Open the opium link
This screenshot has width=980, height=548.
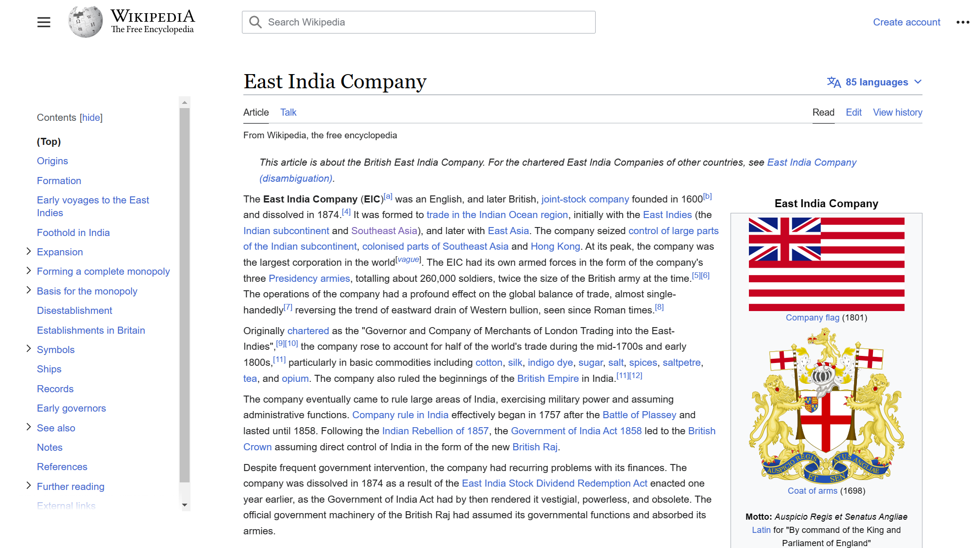click(x=295, y=379)
